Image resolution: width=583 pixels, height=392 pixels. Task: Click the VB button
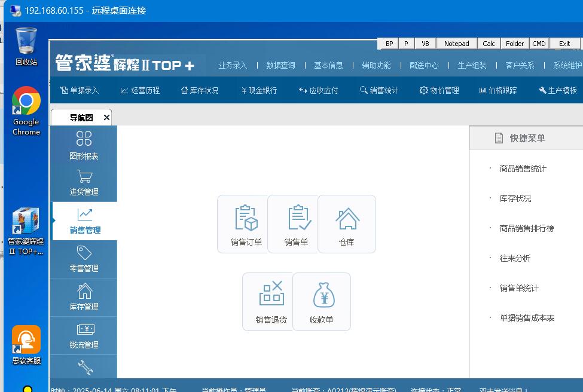(425, 44)
